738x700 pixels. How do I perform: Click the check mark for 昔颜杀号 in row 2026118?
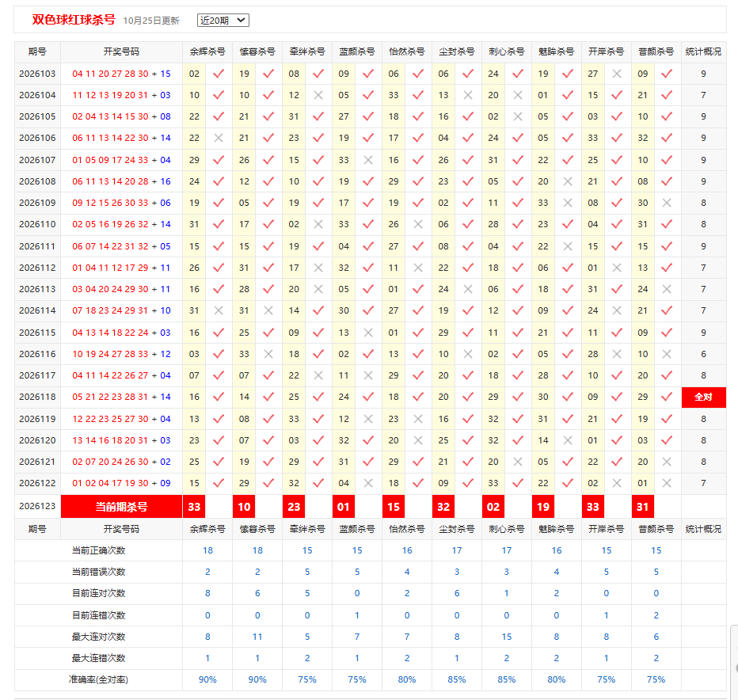tap(667, 397)
